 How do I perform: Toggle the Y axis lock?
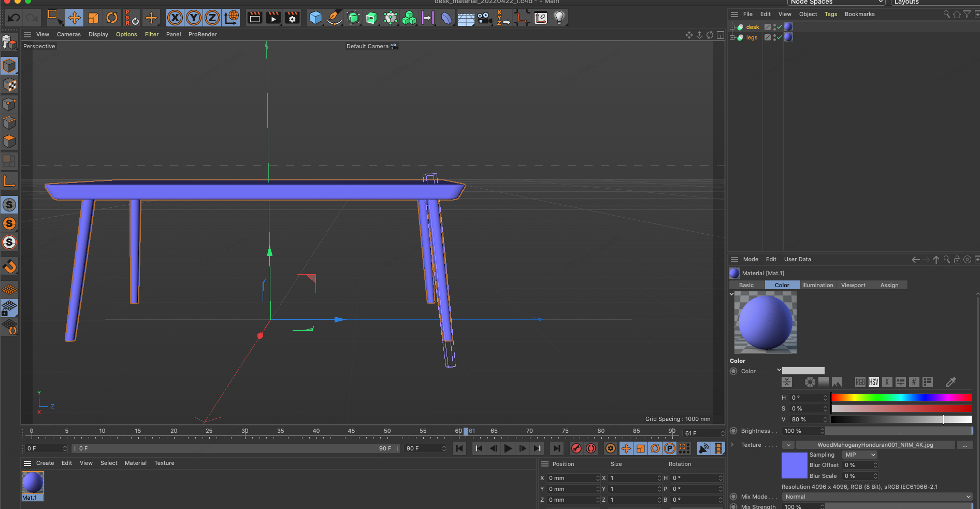194,18
